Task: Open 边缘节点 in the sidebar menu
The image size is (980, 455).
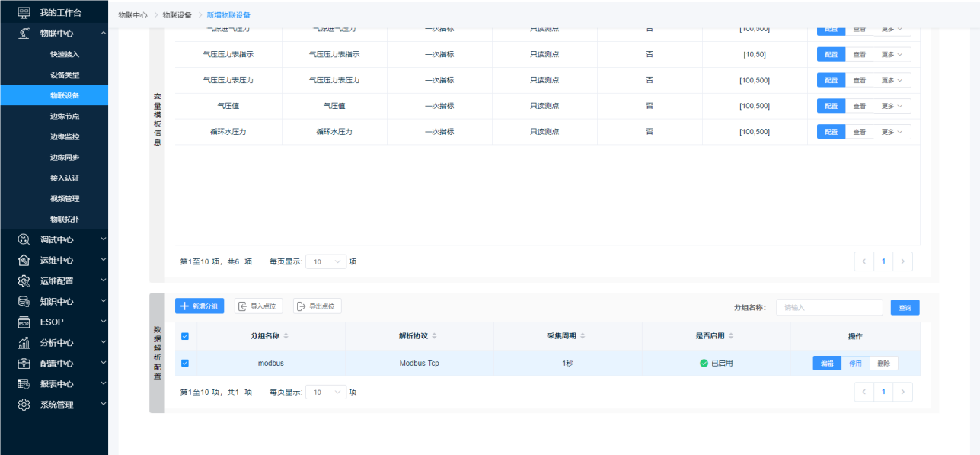Action: [65, 116]
